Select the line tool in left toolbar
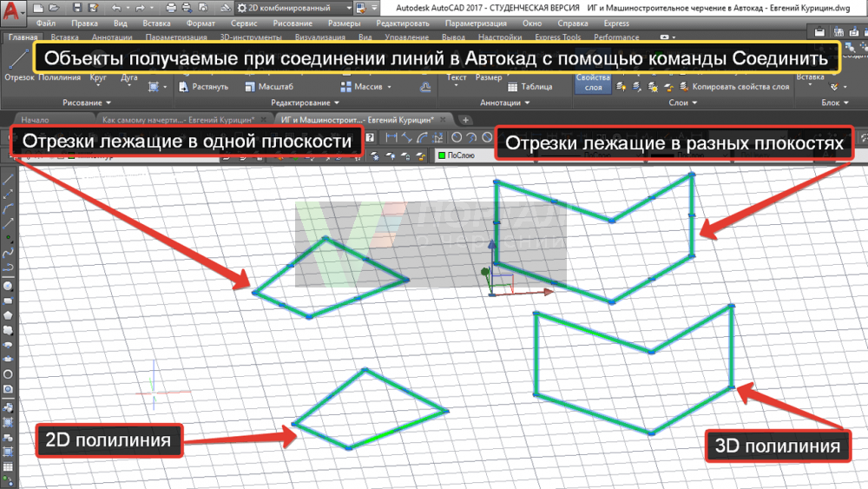This screenshot has width=868, height=489. 8,179
